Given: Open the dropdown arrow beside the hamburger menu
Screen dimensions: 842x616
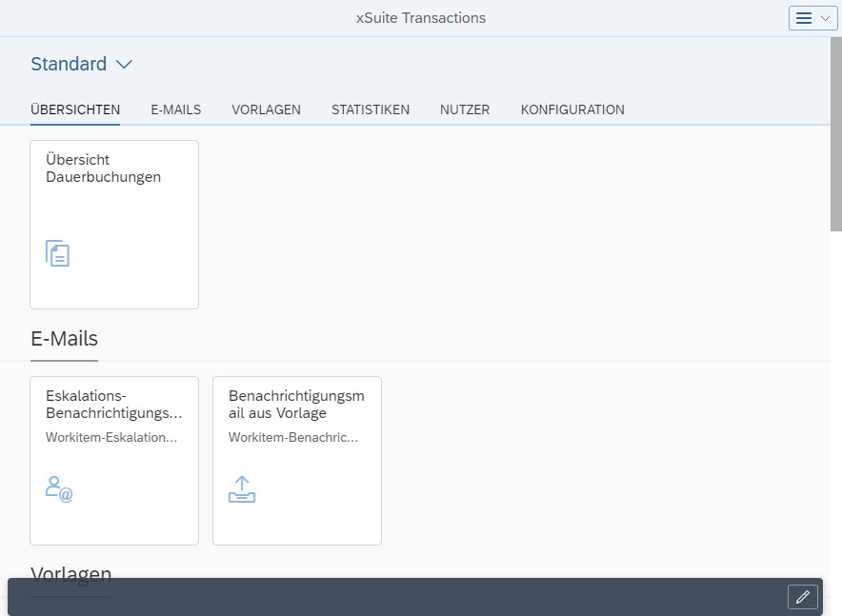Looking at the screenshot, I should coord(825,17).
